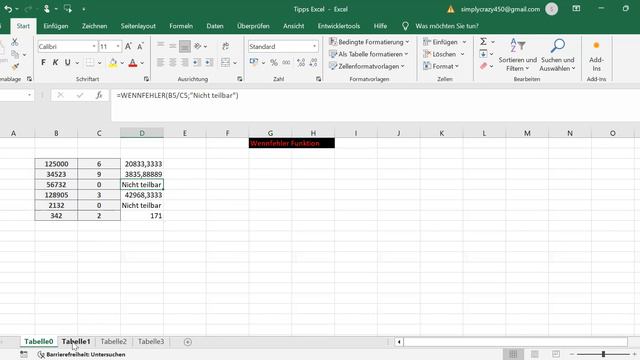Click the Fill down icon
The image size is (640, 360).
[x=483, y=54]
